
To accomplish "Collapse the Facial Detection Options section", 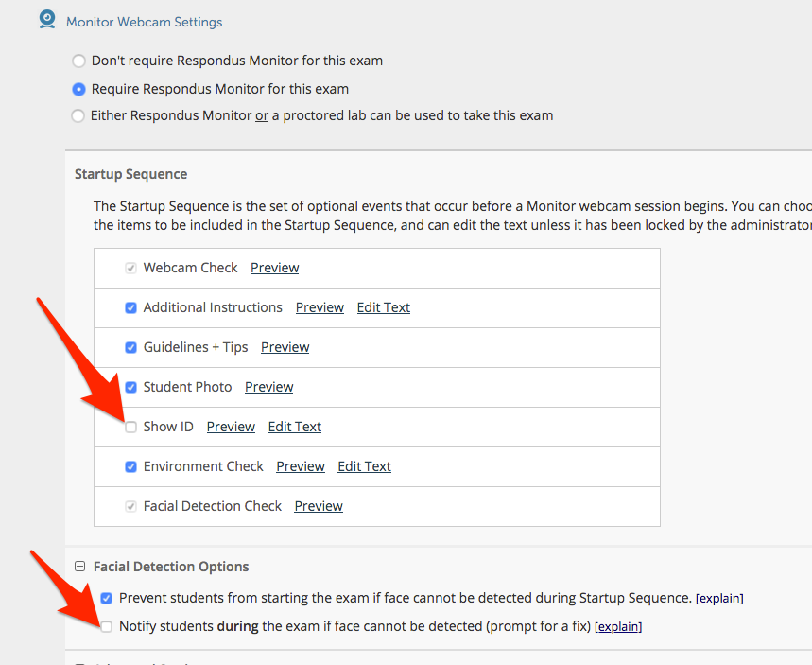I will pyautogui.click(x=79, y=567).
